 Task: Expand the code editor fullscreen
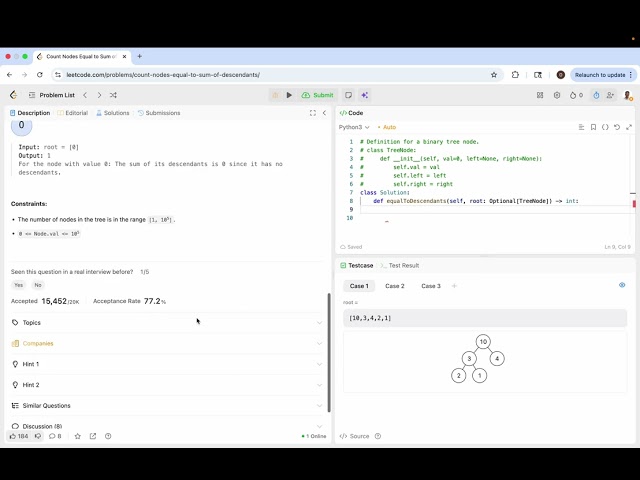click(629, 127)
